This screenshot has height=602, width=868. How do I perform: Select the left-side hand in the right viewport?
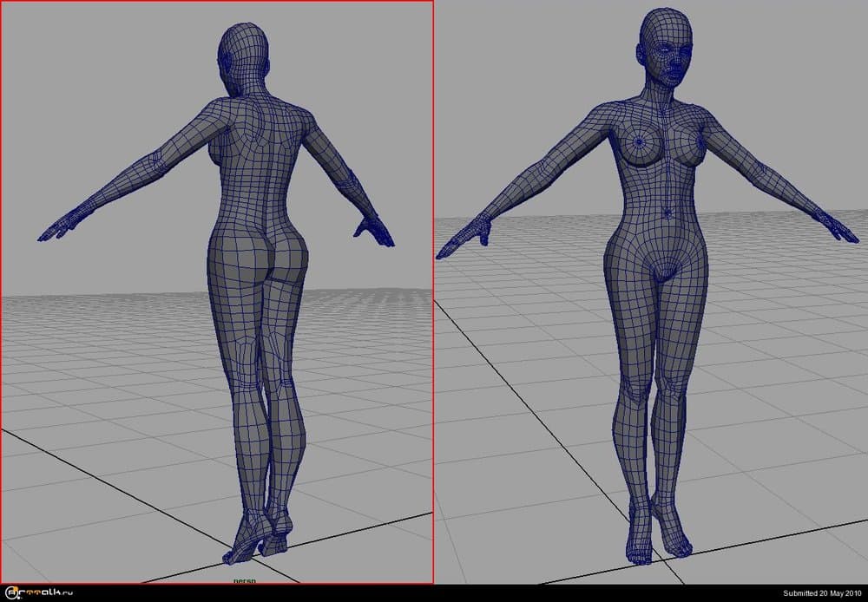(462, 239)
